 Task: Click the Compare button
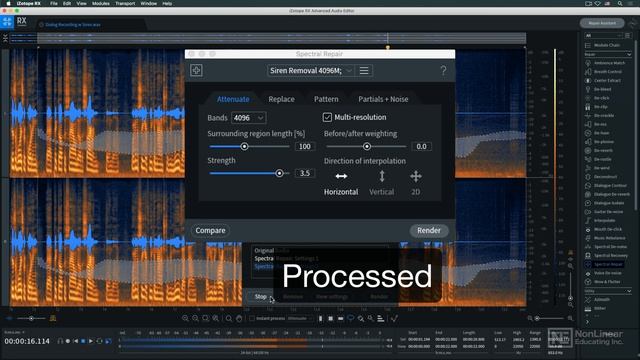click(x=210, y=231)
